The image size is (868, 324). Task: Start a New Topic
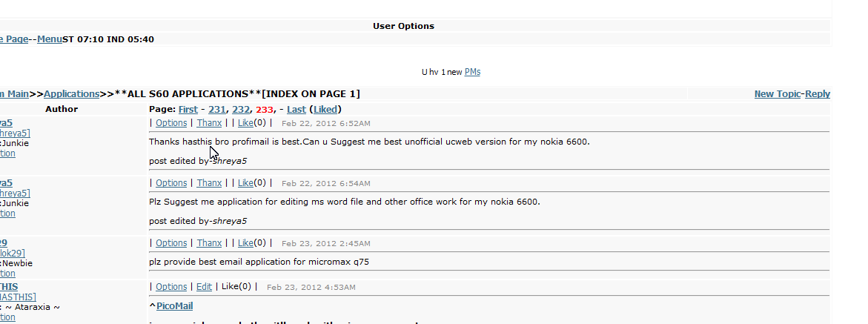(x=777, y=93)
